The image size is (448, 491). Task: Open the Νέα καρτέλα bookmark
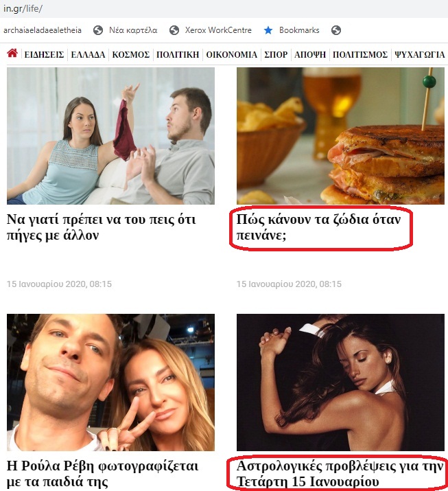pyautogui.click(x=125, y=30)
